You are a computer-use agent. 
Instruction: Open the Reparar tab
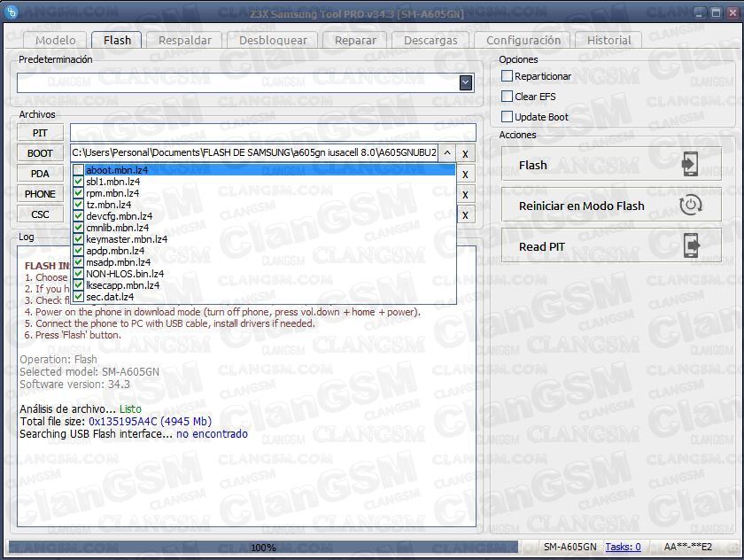[x=355, y=41]
